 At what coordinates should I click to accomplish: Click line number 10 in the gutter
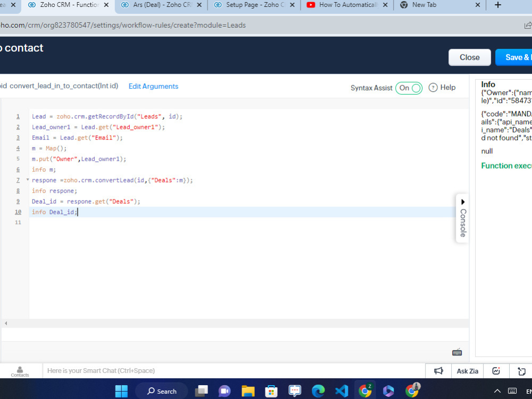click(x=18, y=212)
